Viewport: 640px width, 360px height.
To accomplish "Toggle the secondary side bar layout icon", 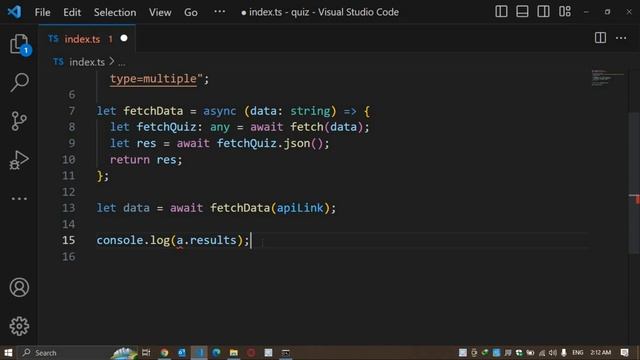I will [x=543, y=11].
